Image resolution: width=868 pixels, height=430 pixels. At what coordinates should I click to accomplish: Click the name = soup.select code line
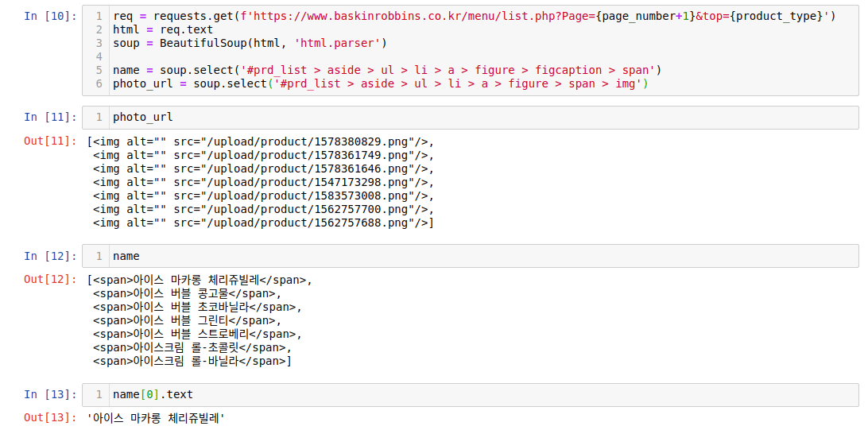click(x=386, y=70)
